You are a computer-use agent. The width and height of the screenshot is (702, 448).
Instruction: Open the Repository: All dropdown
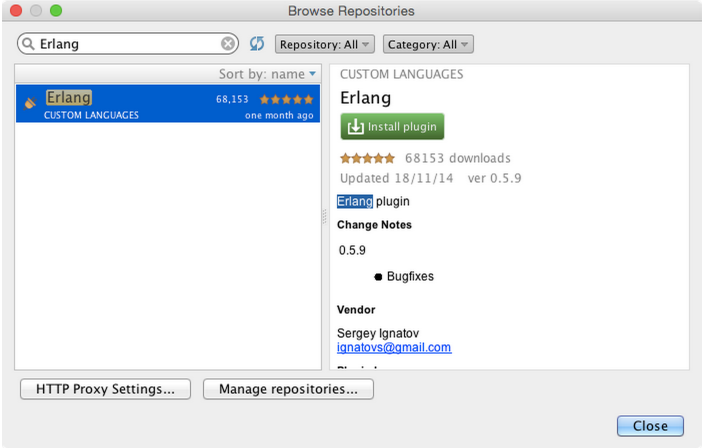[x=325, y=44]
